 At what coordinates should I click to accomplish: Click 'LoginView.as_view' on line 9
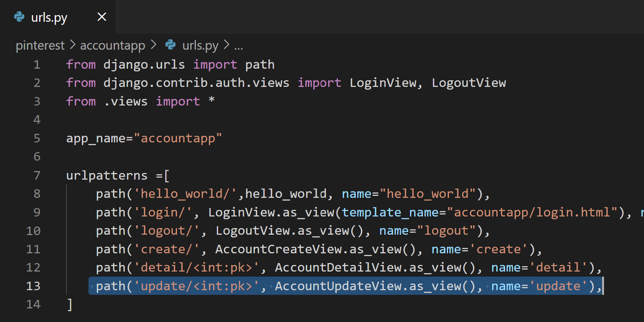[272, 212]
